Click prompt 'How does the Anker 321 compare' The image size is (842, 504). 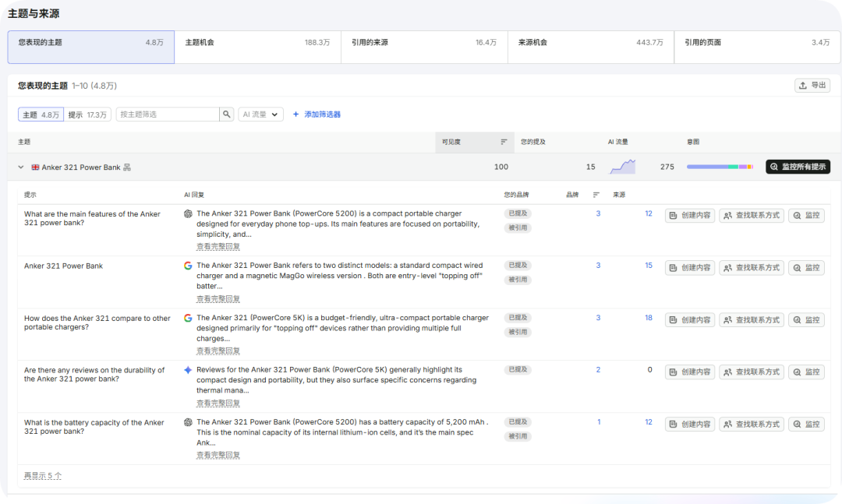coord(97,322)
